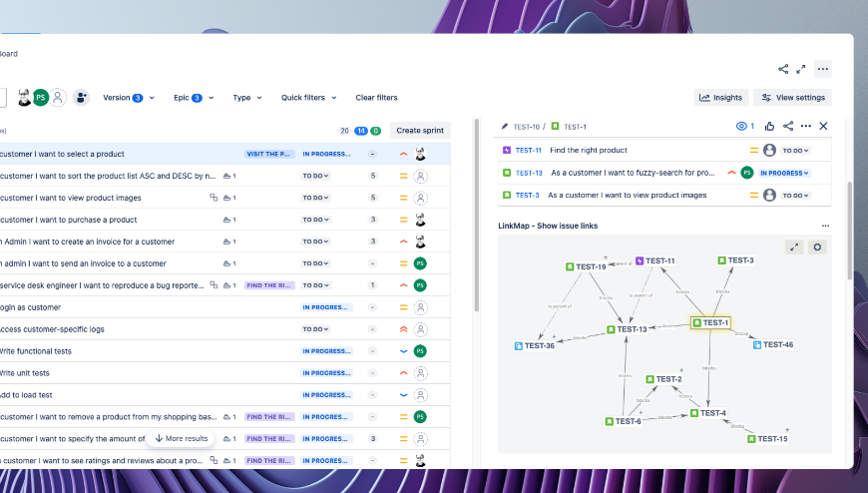Change status of TEST-11 child issue
Image resolution: width=868 pixels, height=493 pixels.
(x=795, y=151)
